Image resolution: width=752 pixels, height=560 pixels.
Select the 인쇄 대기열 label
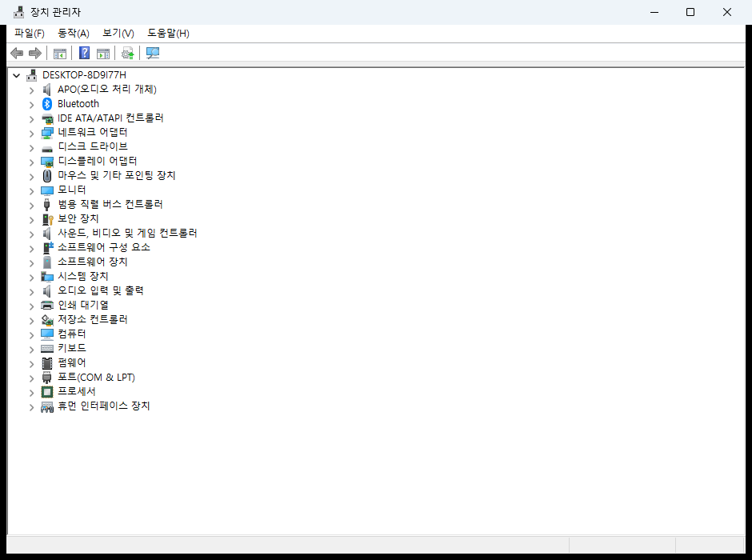coord(83,305)
